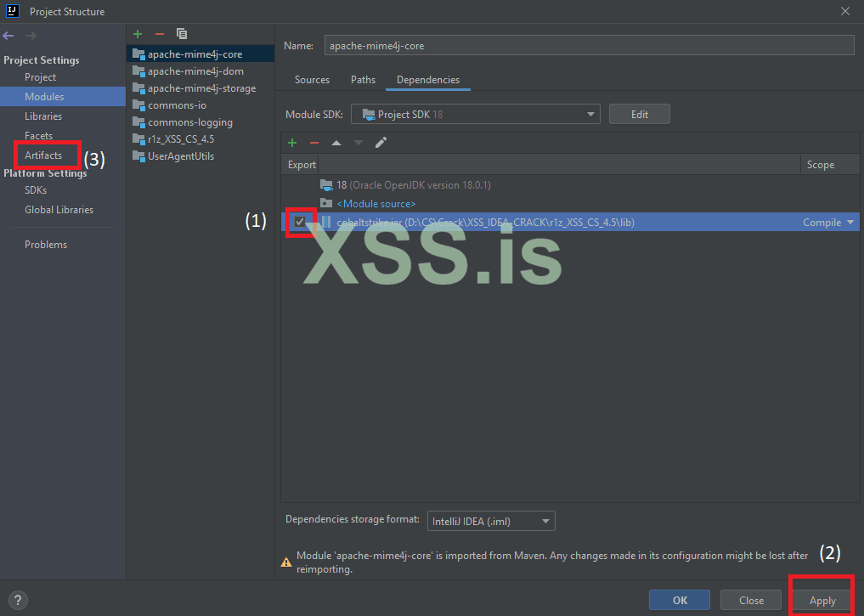Open help with the question mark icon

tap(18, 600)
